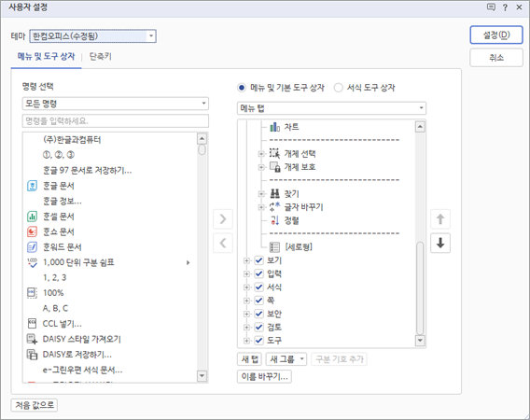The width and height of the screenshot is (530, 420).
Task: Click the 구분 기호 추가 button
Action: coord(339,358)
